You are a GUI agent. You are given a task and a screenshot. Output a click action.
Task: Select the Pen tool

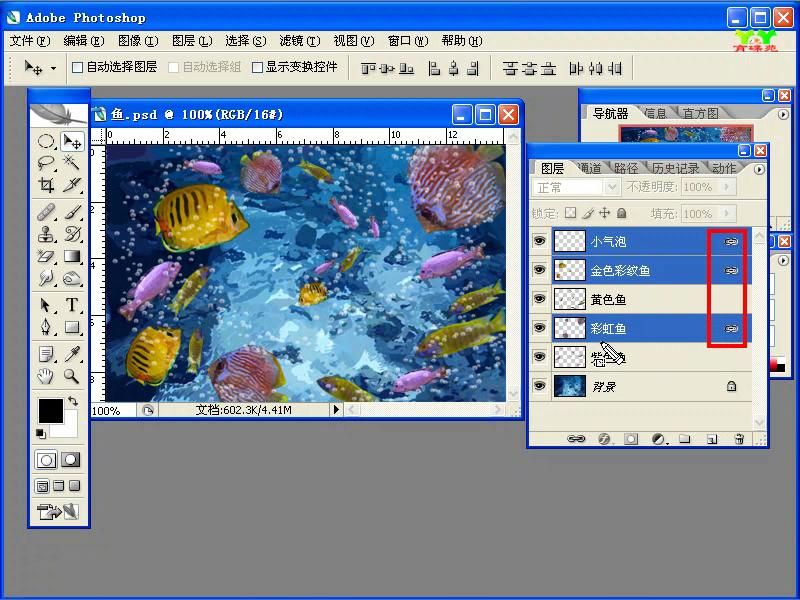(46, 327)
